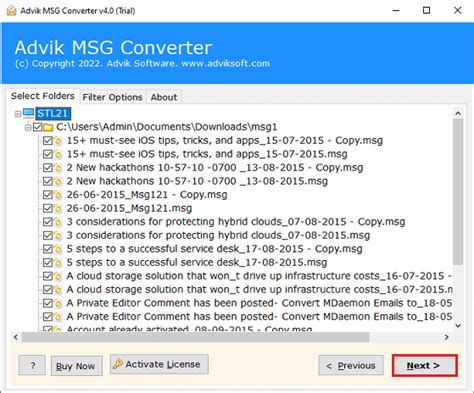Click the Next button
Image resolution: width=474 pixels, height=393 pixels.
click(x=424, y=366)
